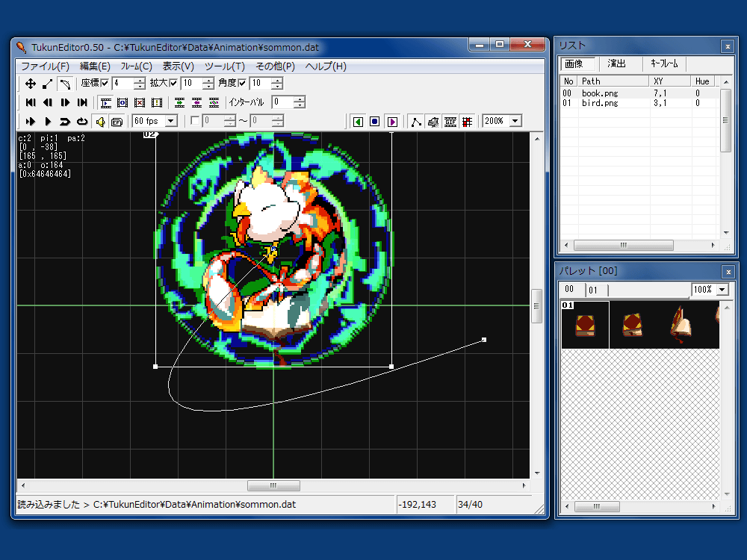Toggle the EF effect icon
This screenshot has width=747, height=560.
pyautogui.click(x=117, y=122)
